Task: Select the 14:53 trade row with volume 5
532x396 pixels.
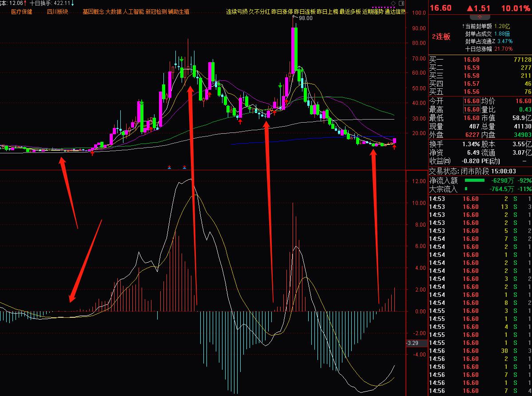Action: (x=480, y=231)
